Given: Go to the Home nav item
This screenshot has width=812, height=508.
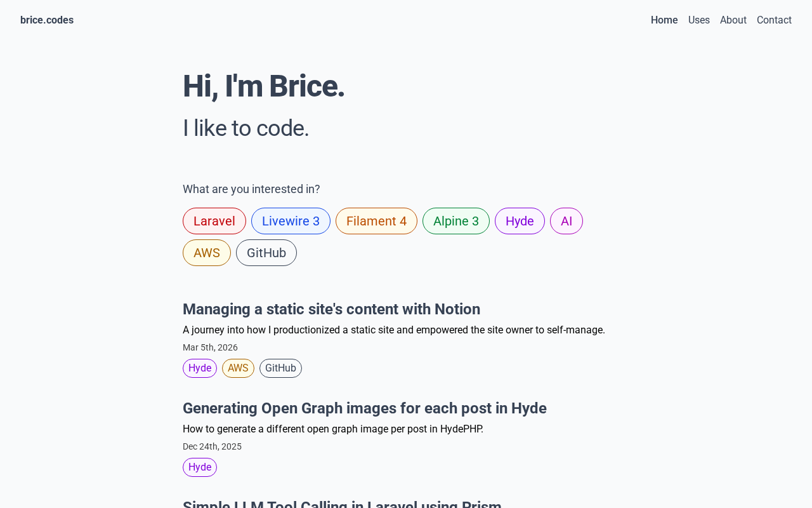Looking at the screenshot, I should click(664, 20).
